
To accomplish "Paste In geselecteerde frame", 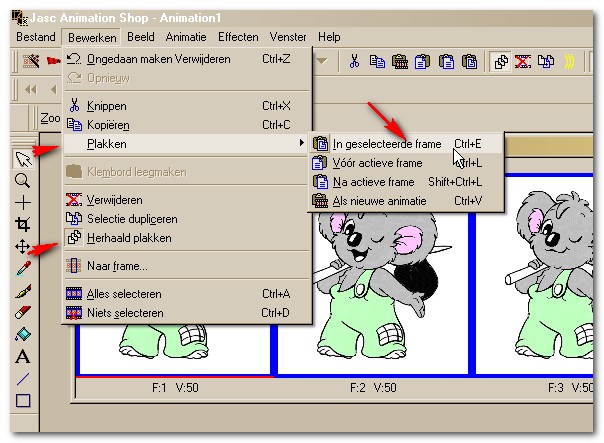I will click(x=406, y=144).
